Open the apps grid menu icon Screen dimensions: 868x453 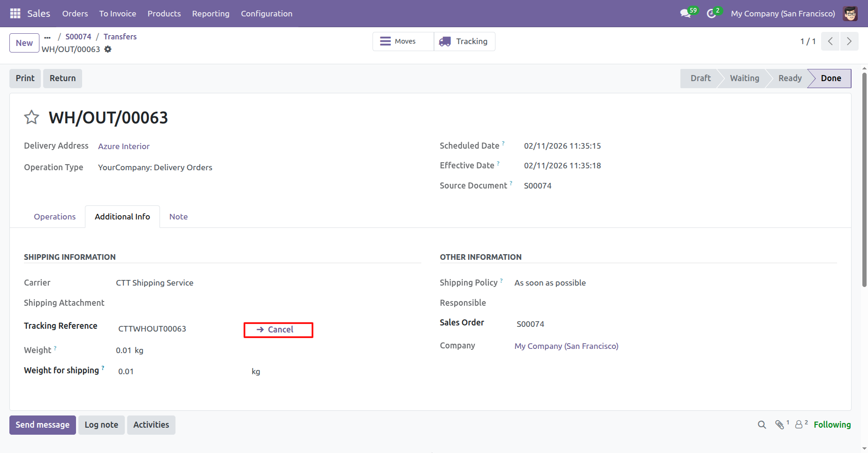(x=15, y=14)
